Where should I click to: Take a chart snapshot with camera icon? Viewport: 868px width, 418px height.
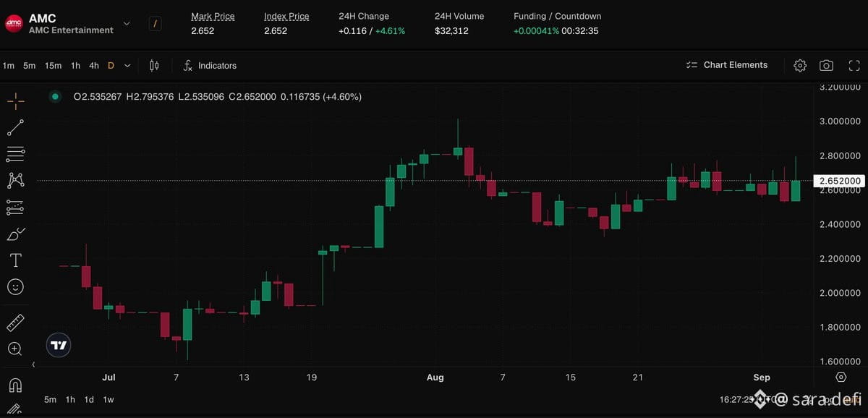(826, 65)
